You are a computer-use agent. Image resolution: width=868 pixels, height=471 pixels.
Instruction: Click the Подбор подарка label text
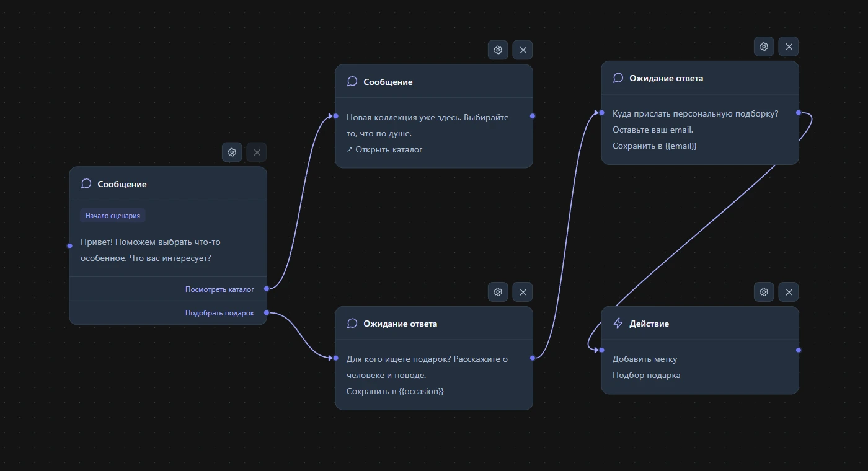point(646,375)
